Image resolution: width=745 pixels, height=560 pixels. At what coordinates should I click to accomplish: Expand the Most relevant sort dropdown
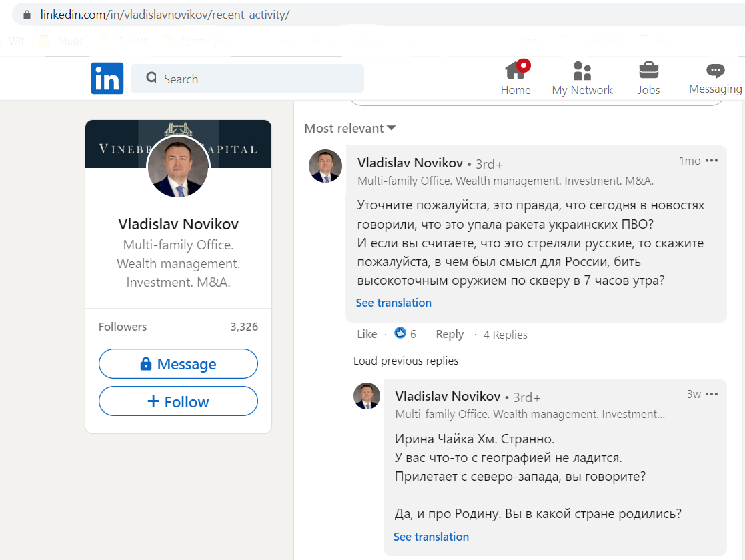349,128
